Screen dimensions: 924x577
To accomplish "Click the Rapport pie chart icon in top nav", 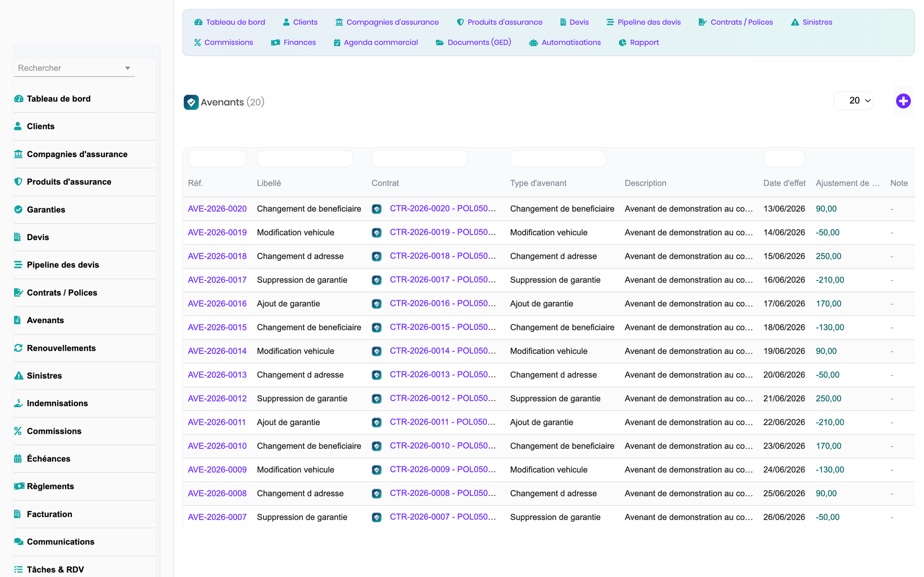I will click(622, 43).
